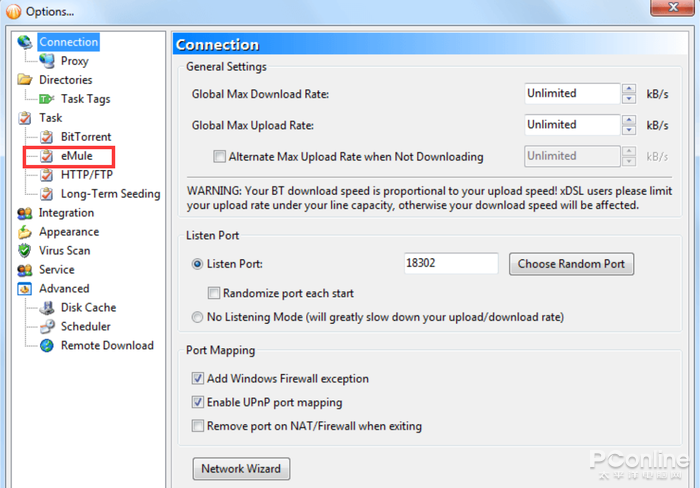Viewport: 700px width, 488px height.
Task: Click the Integration people icon
Action: pos(25,213)
